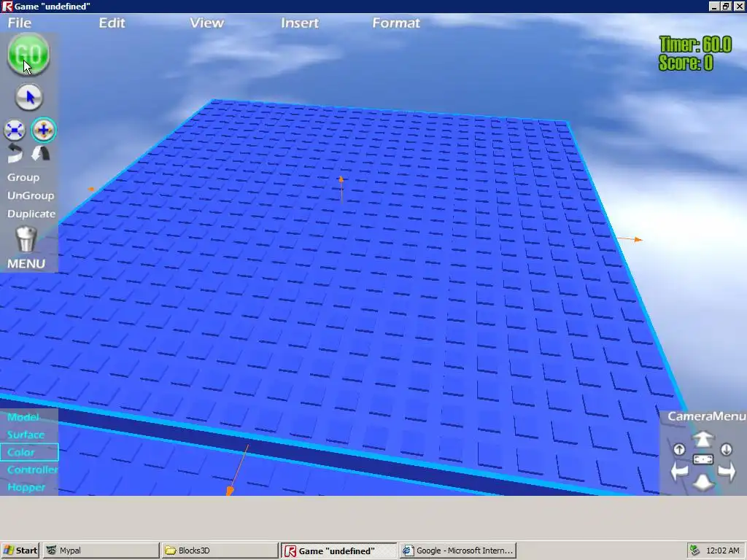Open the File menu

click(20, 23)
